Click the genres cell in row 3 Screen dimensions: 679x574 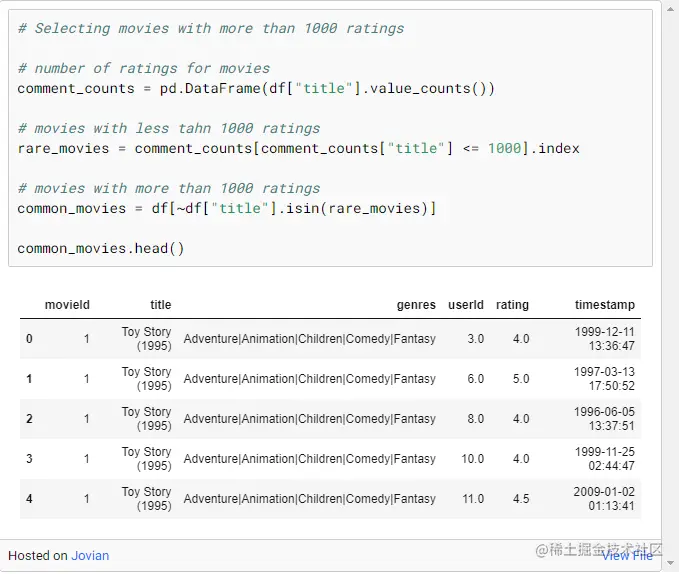click(310, 459)
